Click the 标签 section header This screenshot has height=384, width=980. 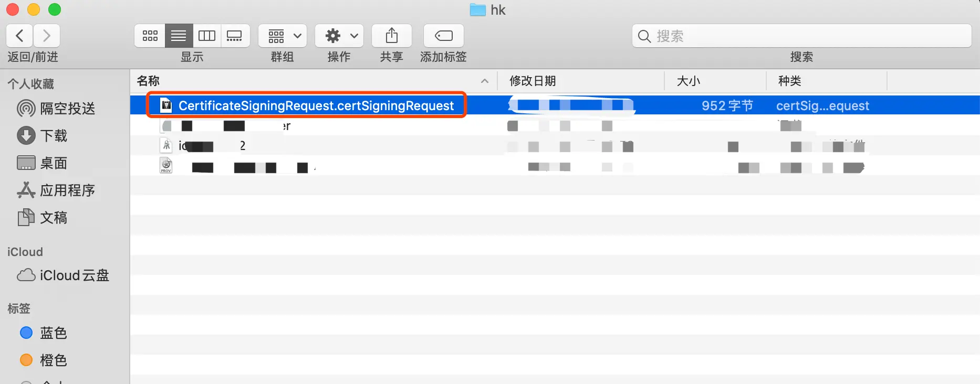(19, 308)
